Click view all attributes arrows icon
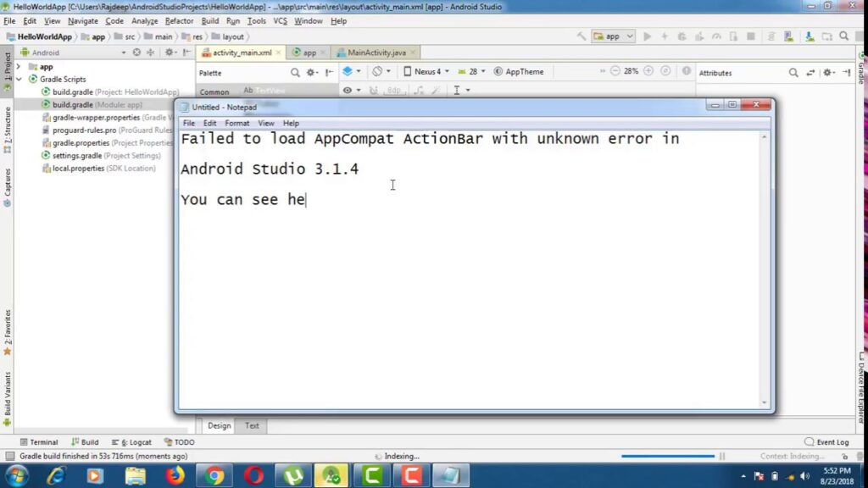868x488 pixels. 810,73
